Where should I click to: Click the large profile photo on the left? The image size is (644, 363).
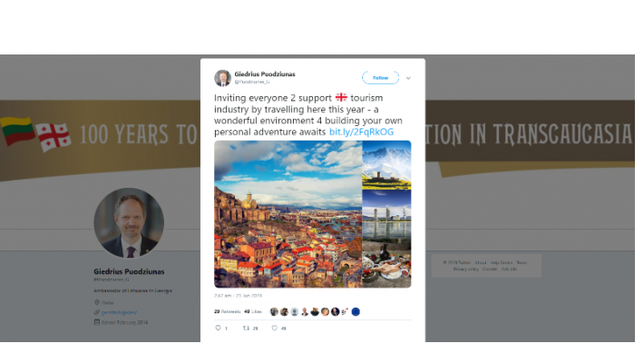pyautogui.click(x=129, y=223)
